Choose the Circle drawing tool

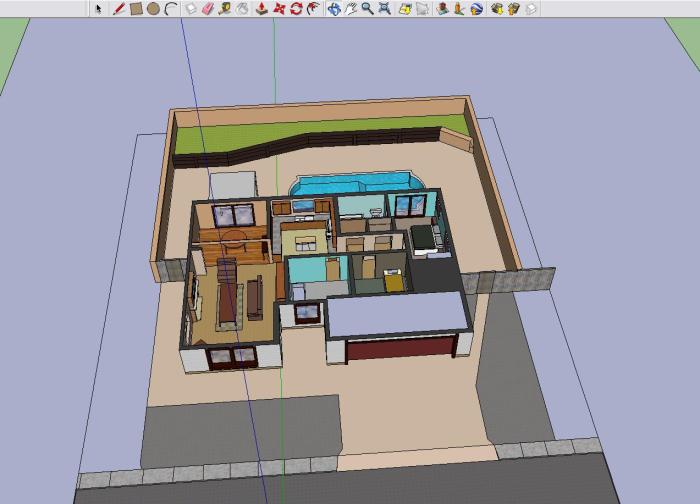(153, 8)
